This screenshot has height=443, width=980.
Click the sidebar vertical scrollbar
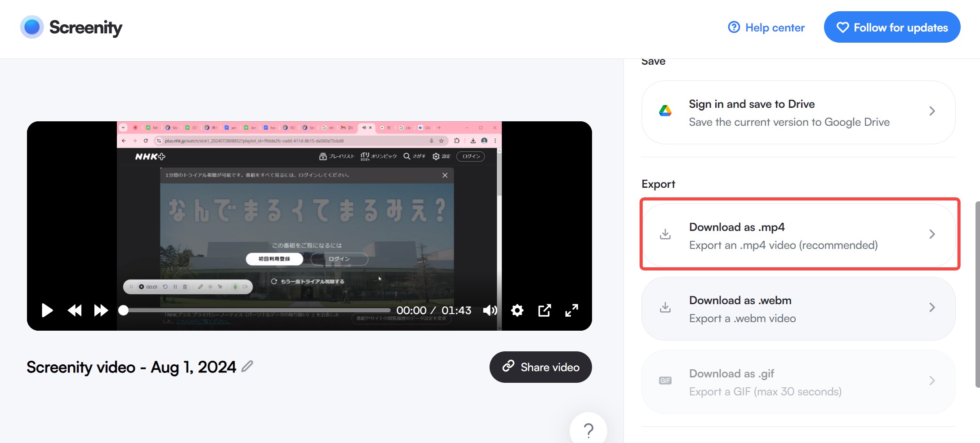coord(977,294)
